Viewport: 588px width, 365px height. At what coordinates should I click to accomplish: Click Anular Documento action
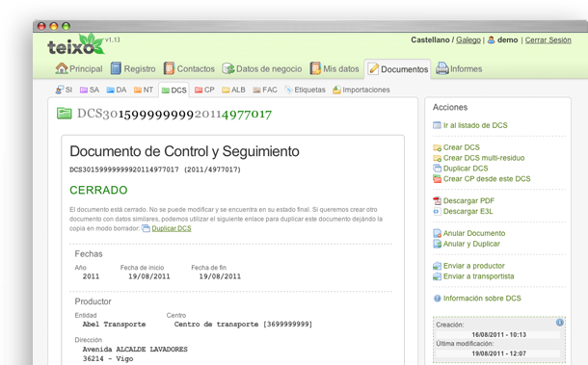click(x=474, y=233)
